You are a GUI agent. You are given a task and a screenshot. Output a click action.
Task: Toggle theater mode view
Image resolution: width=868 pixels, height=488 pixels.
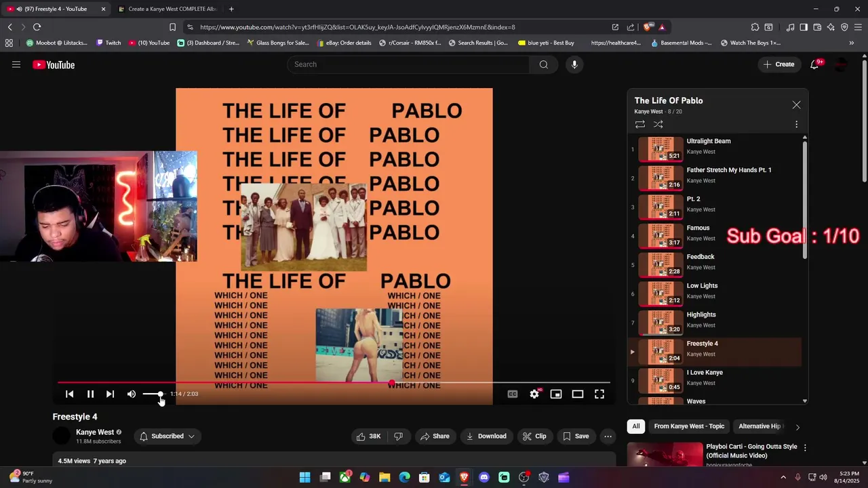[x=578, y=394]
